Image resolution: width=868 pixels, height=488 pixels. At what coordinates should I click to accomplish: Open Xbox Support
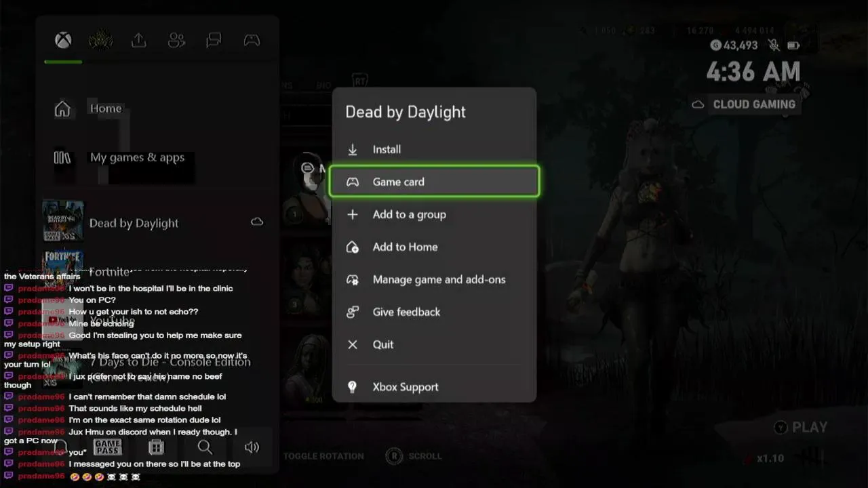point(434,387)
